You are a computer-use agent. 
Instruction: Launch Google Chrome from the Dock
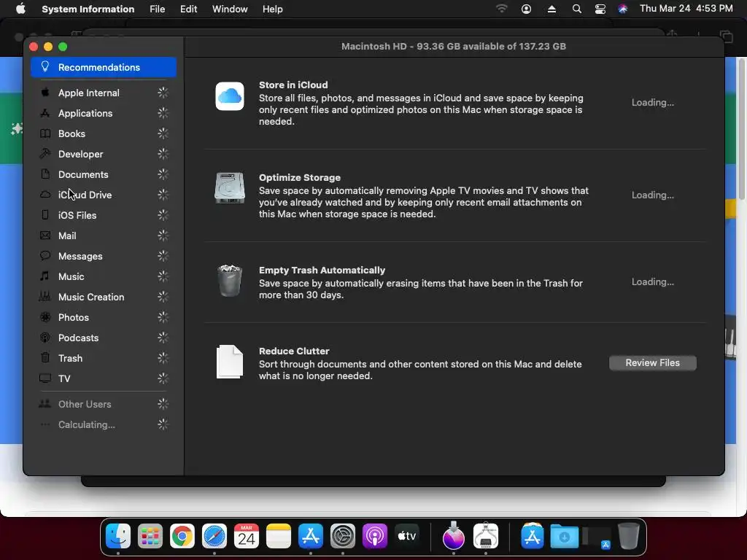coord(182,536)
